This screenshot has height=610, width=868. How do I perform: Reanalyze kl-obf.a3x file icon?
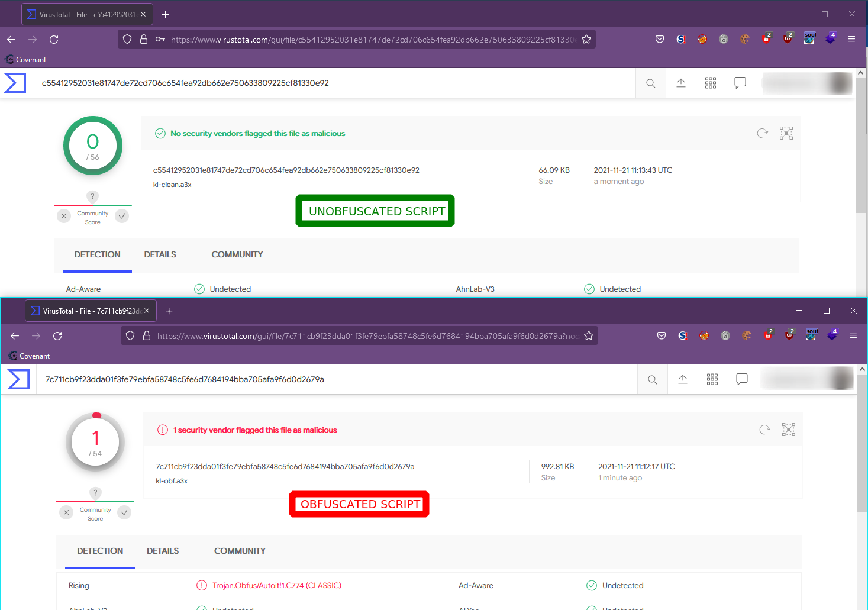(765, 430)
